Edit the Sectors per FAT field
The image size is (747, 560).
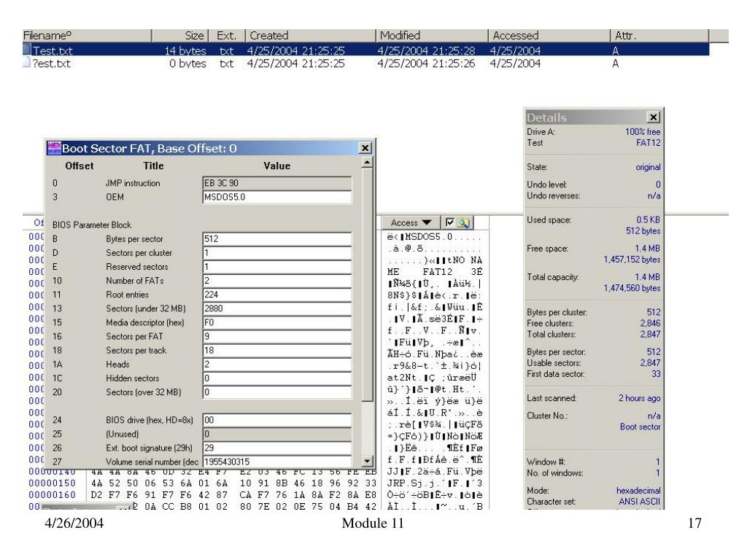point(276,336)
